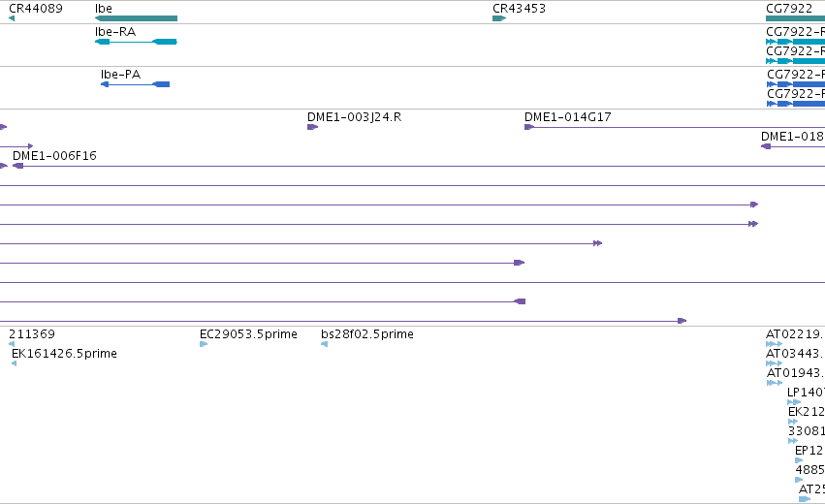Select the teal CR43453 gene glyph
Image resolution: width=825 pixels, height=504 pixels.
(x=499, y=19)
